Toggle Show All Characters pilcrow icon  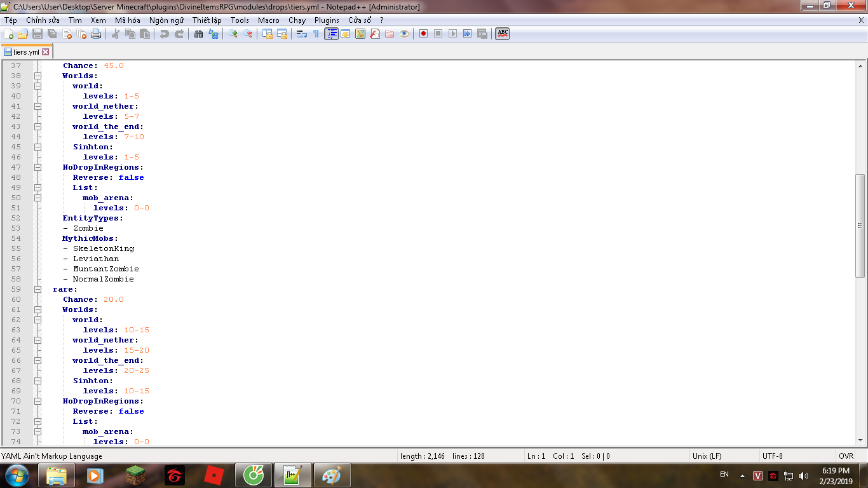pyautogui.click(x=316, y=34)
